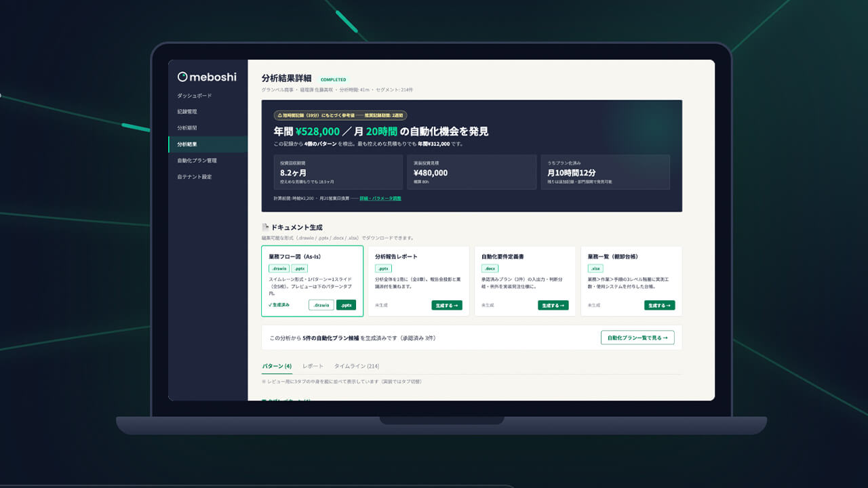
Task: Click the 5件の自動化プラン候補 text
Action: [x=330, y=338]
